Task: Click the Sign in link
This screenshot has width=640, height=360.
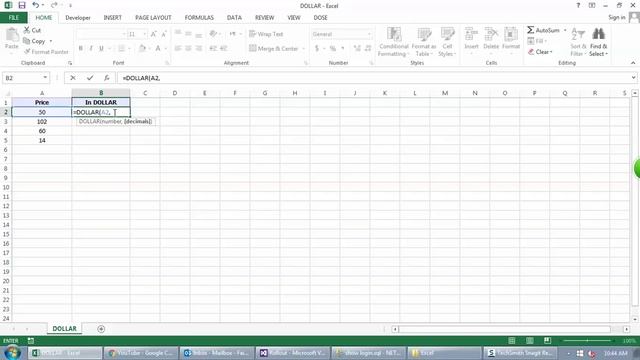Action: (616, 17)
